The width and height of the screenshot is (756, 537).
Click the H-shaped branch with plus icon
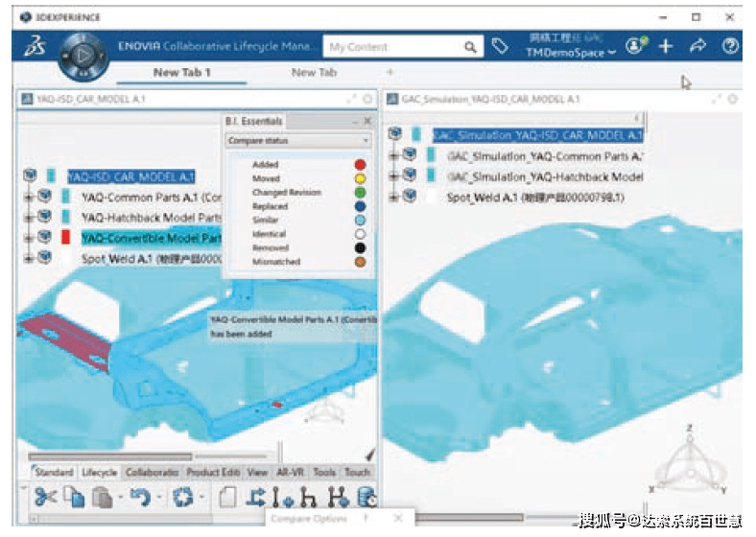[x=339, y=498]
